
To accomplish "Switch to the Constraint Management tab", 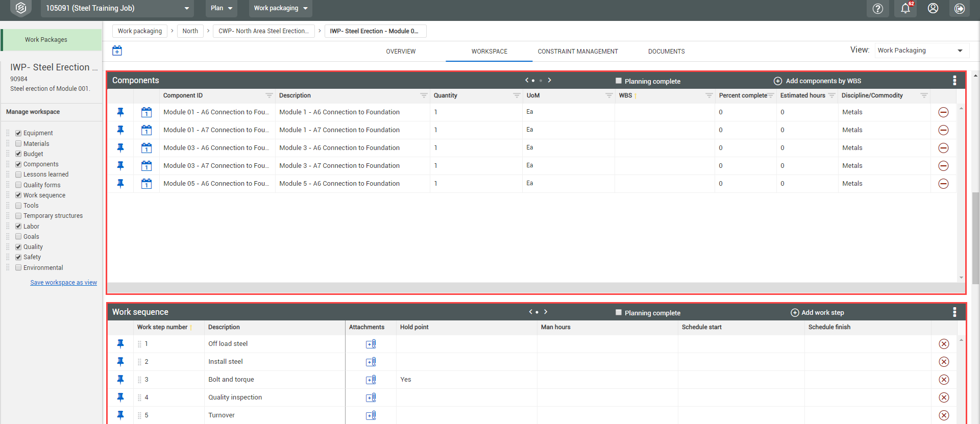I will (x=578, y=52).
